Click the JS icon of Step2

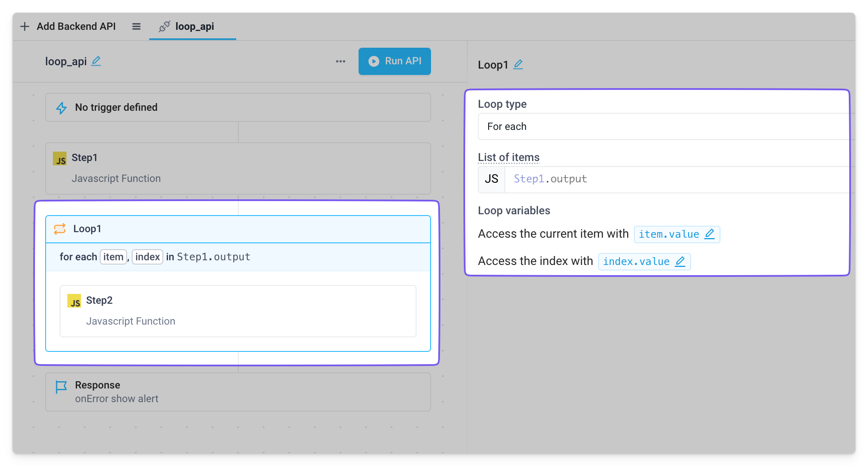click(74, 301)
